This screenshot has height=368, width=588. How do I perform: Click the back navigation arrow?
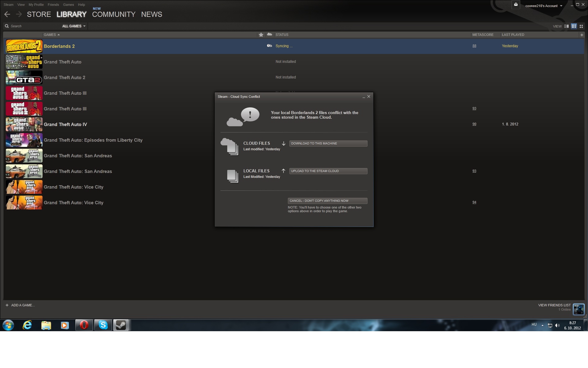(x=7, y=14)
